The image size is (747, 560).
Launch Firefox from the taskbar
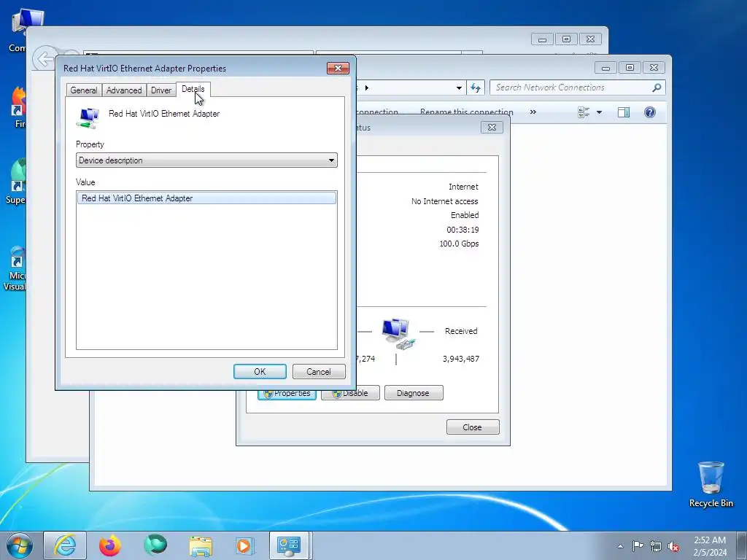tap(110, 545)
